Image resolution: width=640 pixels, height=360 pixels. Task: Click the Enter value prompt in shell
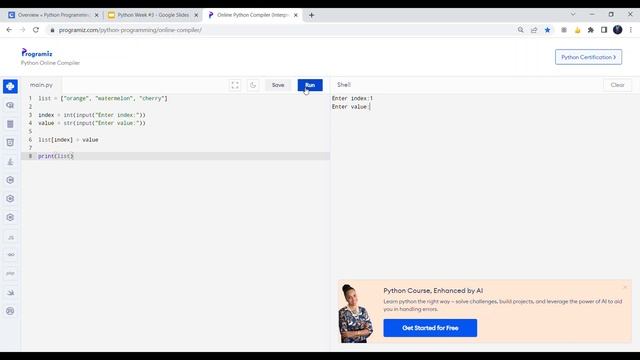pyautogui.click(x=350, y=107)
